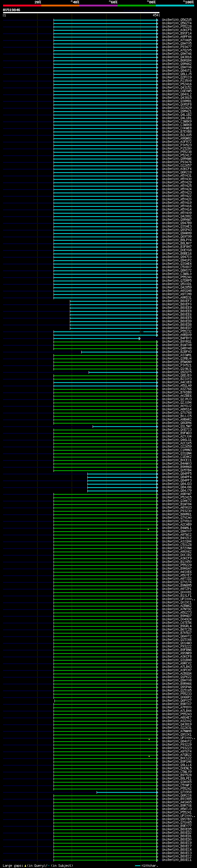Select hit UniRef100_B8XEF2
Image resolution: width=197 pixels, height=868 pixels.
coord(176,301)
